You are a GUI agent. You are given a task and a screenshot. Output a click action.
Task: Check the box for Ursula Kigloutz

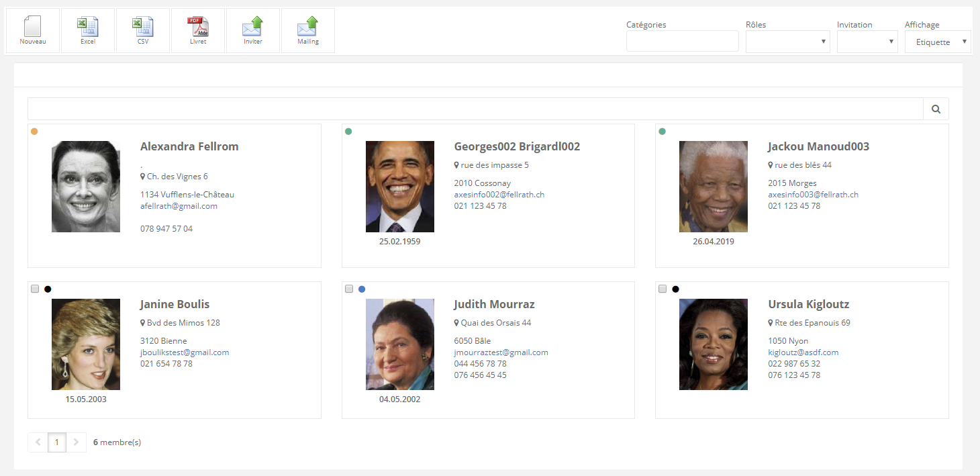coord(663,289)
